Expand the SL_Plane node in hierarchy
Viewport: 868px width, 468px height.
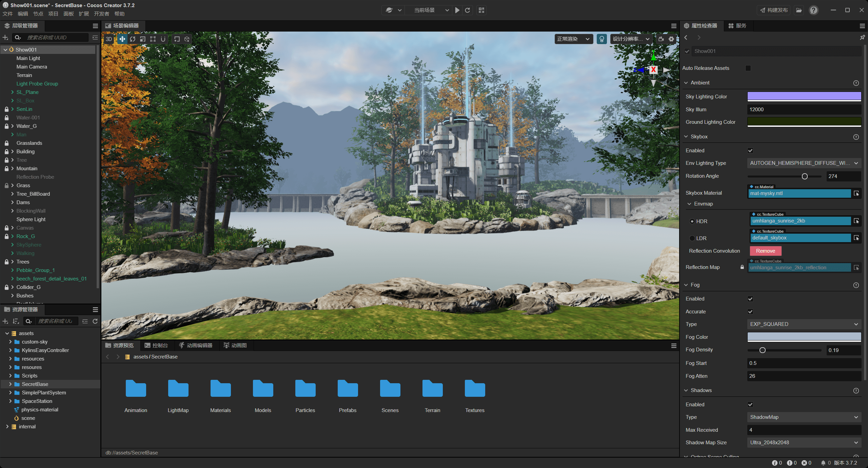(x=13, y=92)
